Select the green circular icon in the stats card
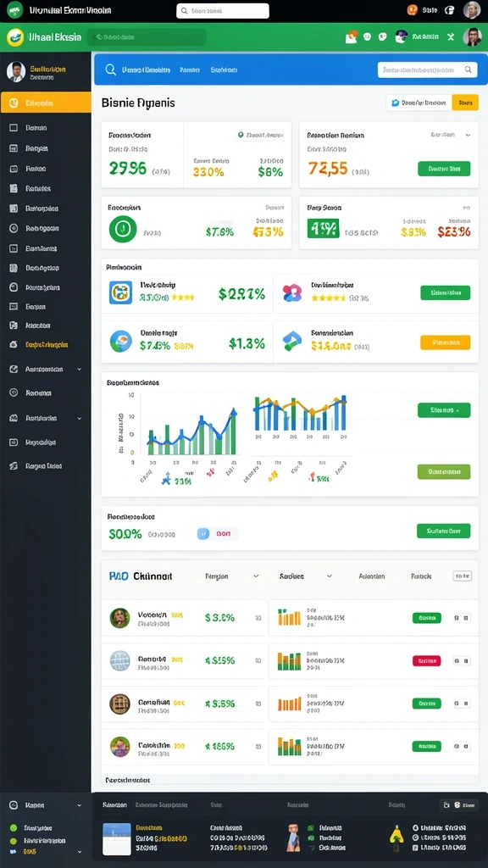488x868 pixels. coord(123,229)
